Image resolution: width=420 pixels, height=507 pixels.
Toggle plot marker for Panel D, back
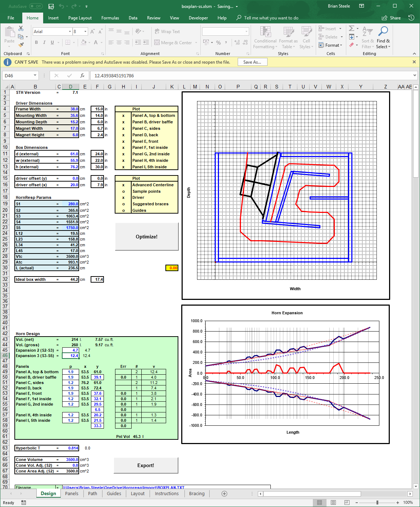(x=123, y=135)
